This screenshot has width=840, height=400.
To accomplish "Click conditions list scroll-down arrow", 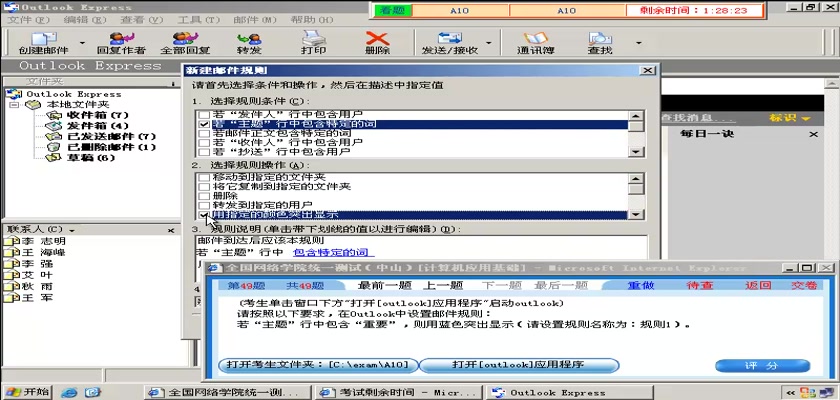I will (636, 152).
